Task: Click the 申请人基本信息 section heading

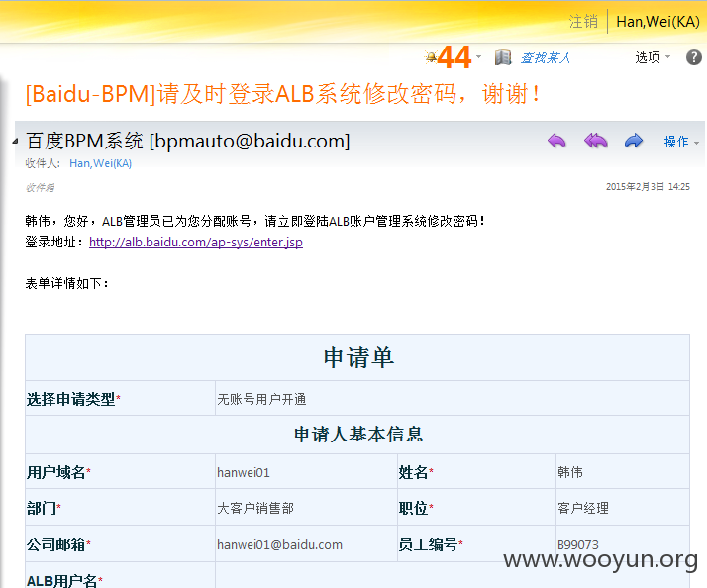Action: pyautogui.click(x=358, y=435)
